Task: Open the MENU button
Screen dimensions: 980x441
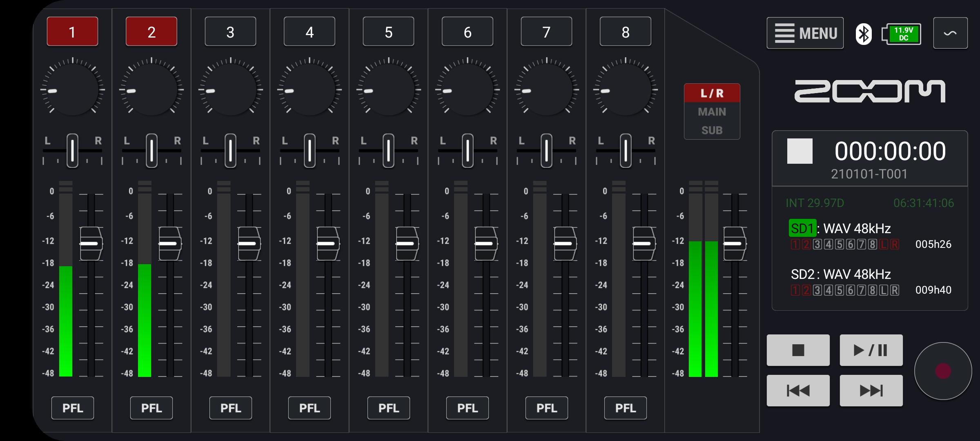Action: click(x=805, y=33)
